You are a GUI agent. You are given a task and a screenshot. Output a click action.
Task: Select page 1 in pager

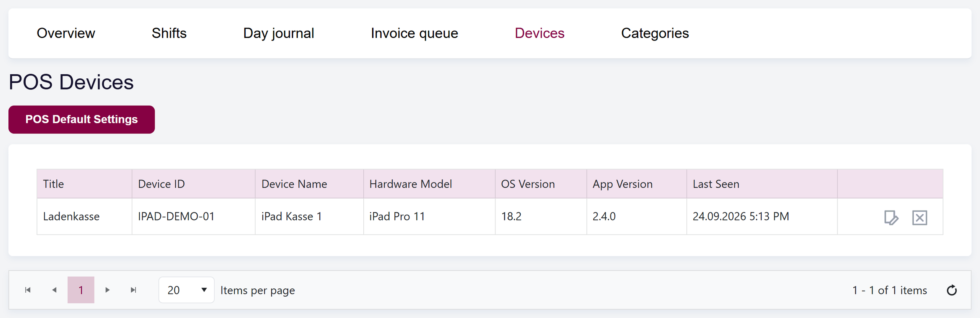point(81,290)
